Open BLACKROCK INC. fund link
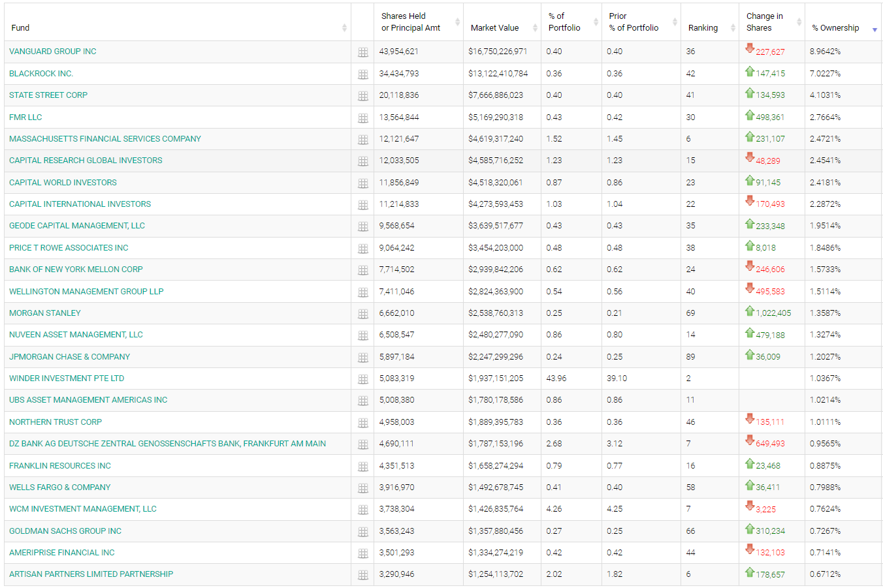Viewport: 883px width, 588px height. click(41, 74)
